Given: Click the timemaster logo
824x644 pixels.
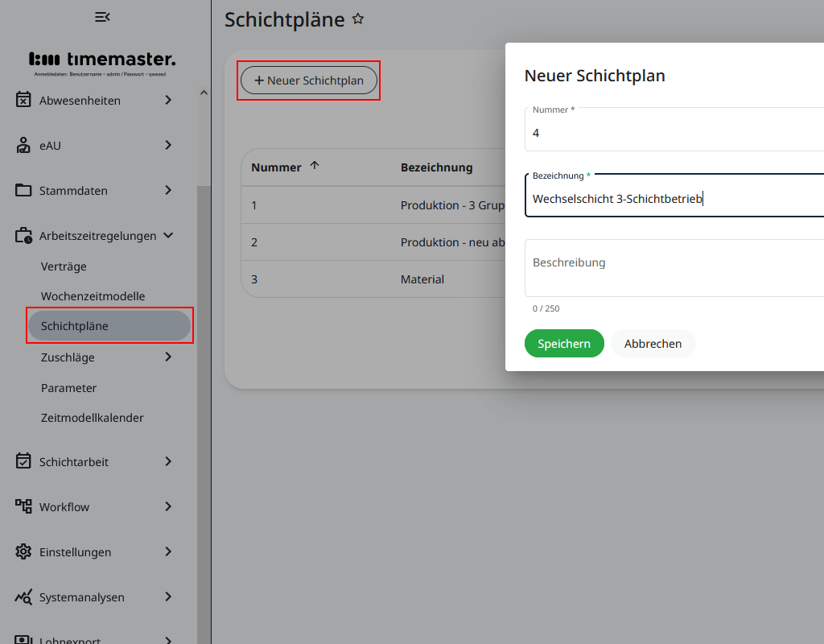Looking at the screenshot, I should tap(101, 60).
